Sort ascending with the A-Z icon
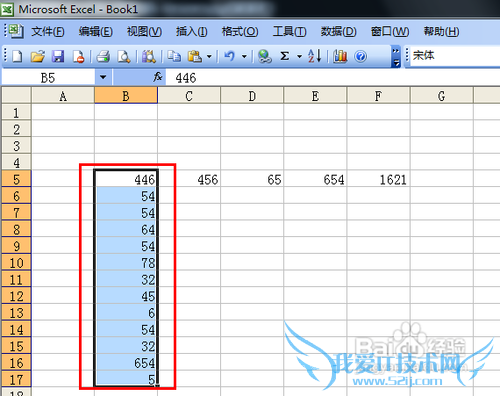The width and height of the screenshot is (500, 396). [x=315, y=56]
